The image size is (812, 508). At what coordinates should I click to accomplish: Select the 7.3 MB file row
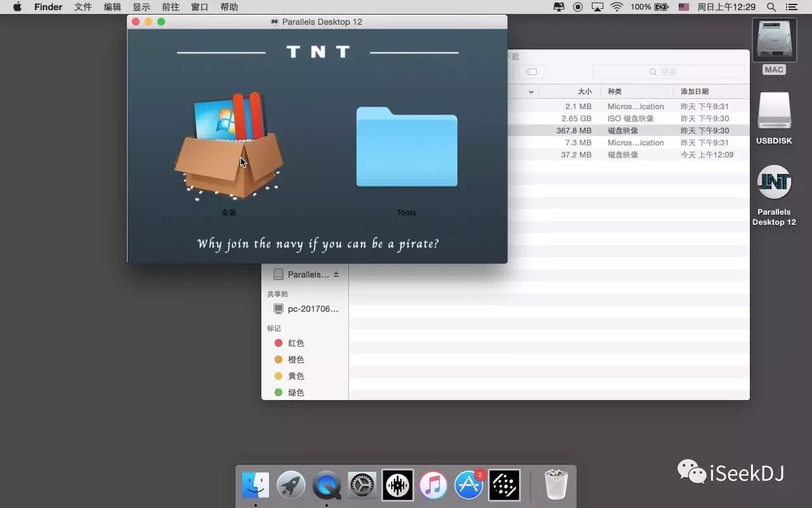tap(629, 143)
